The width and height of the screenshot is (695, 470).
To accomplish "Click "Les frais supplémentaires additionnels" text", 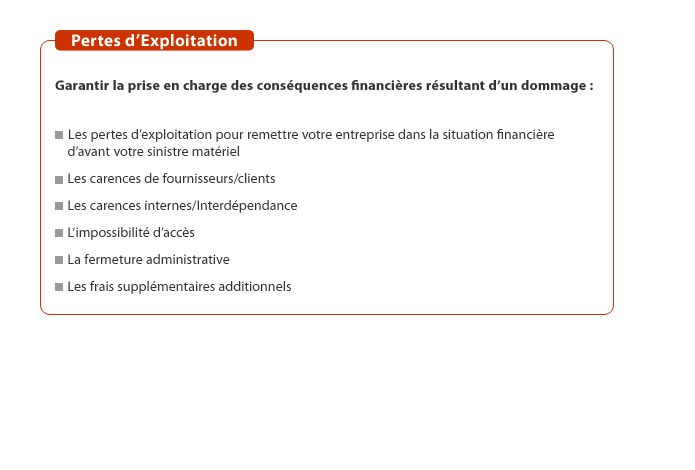I will pos(179,287).
